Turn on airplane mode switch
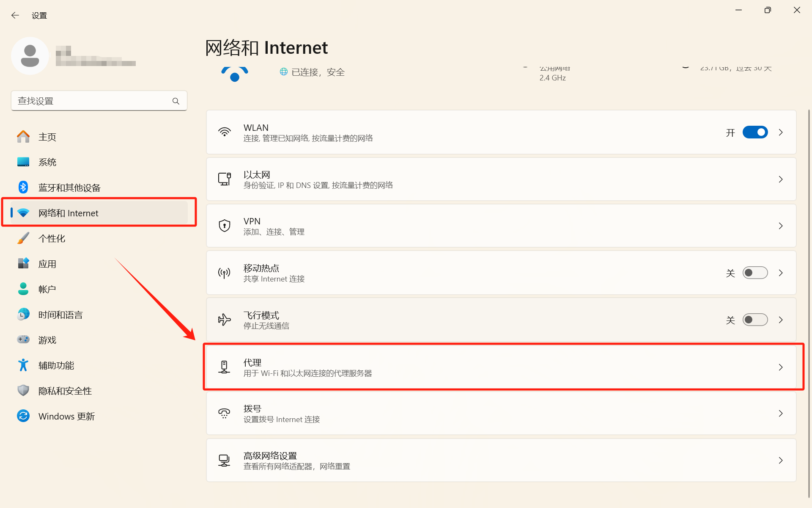Viewport: 812px width, 508px height. 755,320
